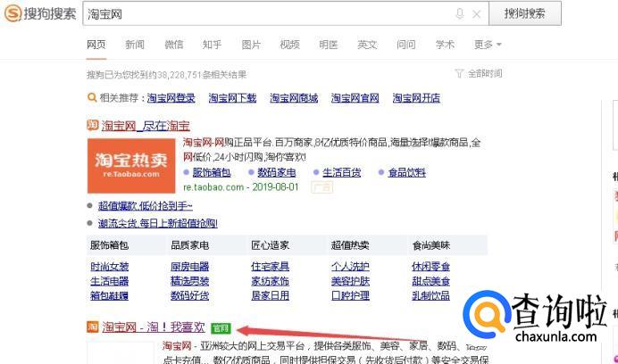Click the 食尚美味 category header

tap(430, 246)
